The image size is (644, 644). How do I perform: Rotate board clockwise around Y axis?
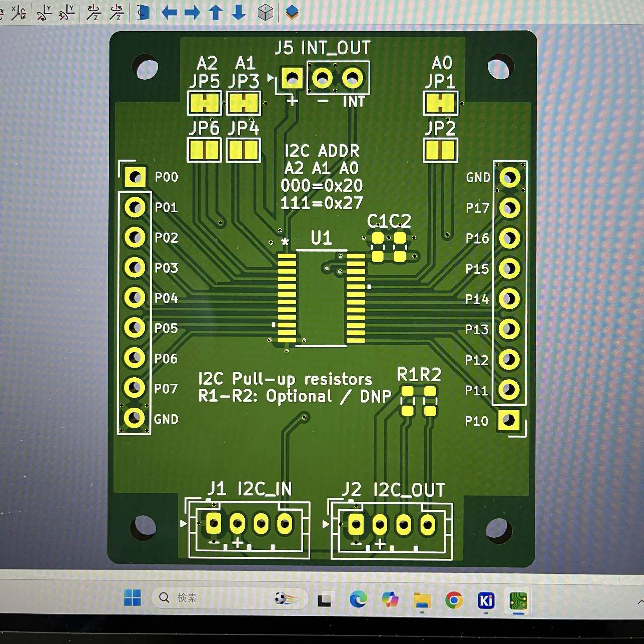[x=44, y=13]
